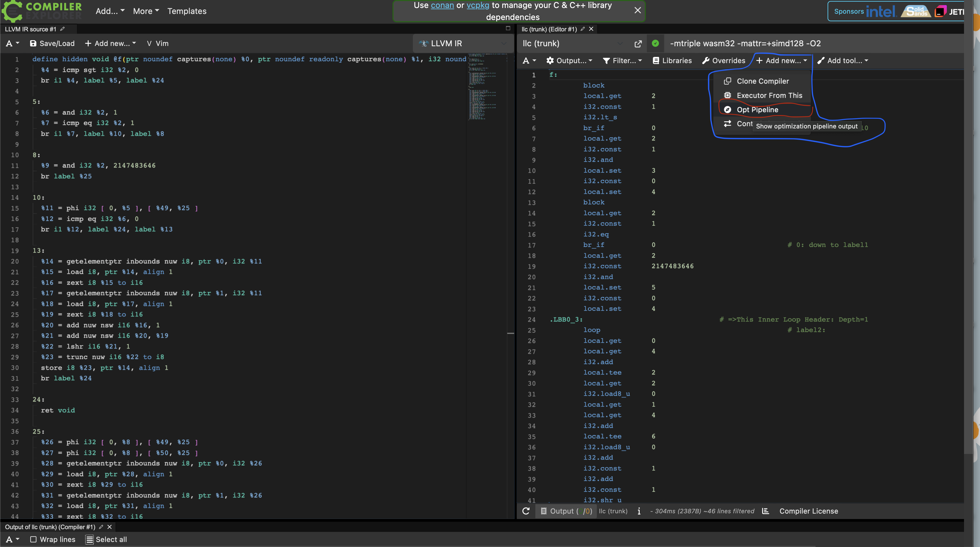The height and width of the screenshot is (547, 980).
Task: Open the editor Add new... dropdown
Action: point(110,43)
